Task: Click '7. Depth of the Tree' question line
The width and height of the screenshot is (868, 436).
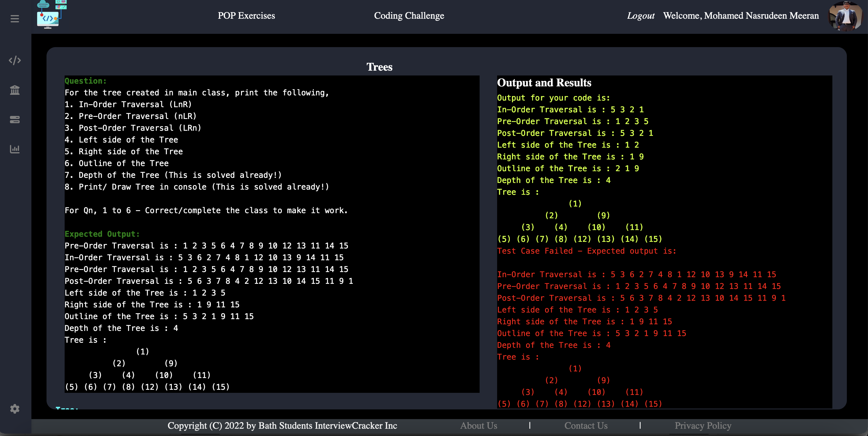Action: pos(173,175)
